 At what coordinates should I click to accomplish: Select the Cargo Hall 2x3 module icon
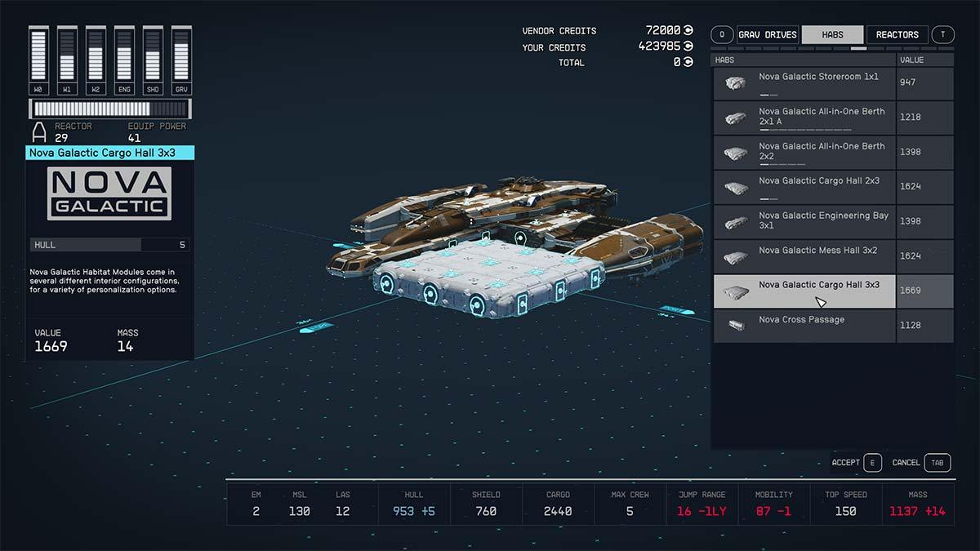tap(736, 187)
